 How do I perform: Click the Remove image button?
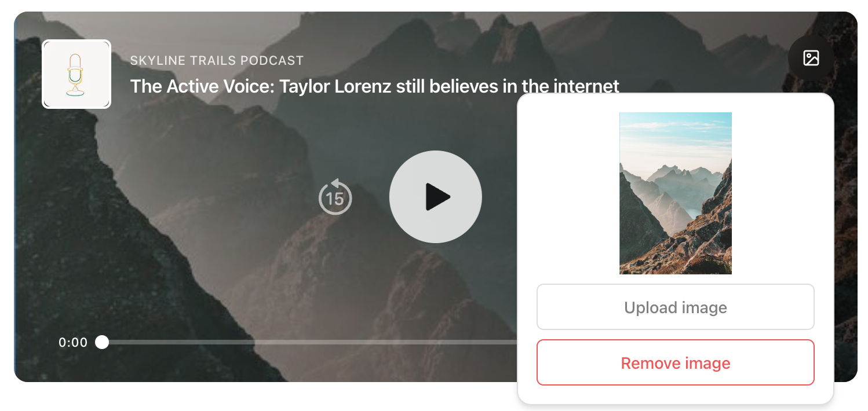pos(676,362)
